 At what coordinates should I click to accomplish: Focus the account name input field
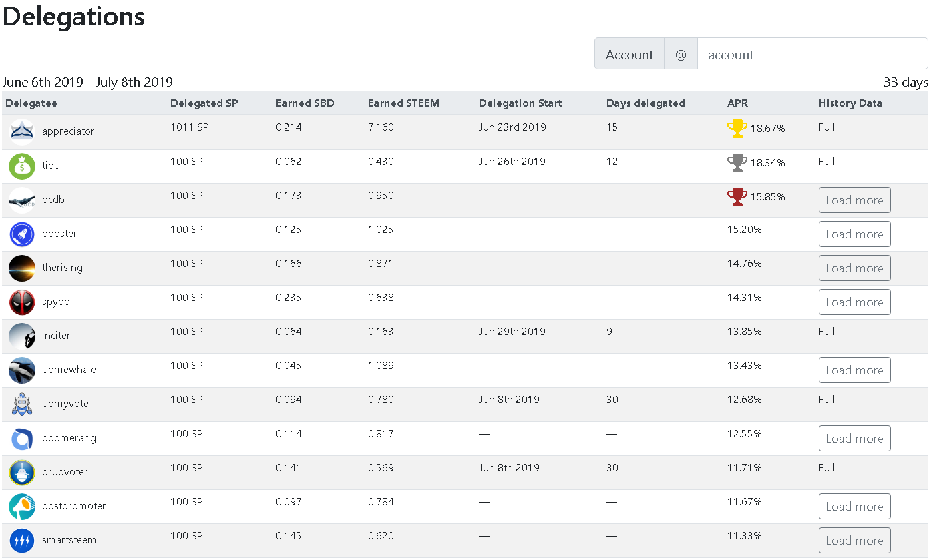click(x=812, y=55)
